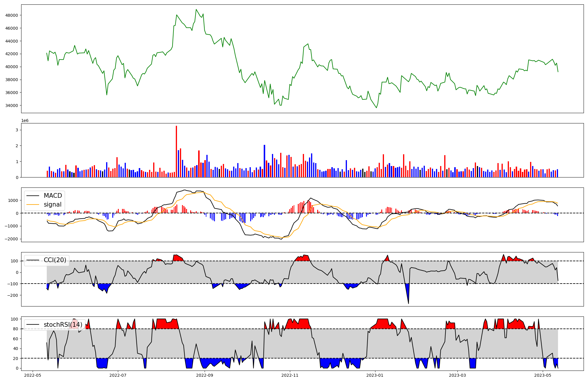
Task: Click the 2022-09 x-axis date label
Action: (205, 375)
